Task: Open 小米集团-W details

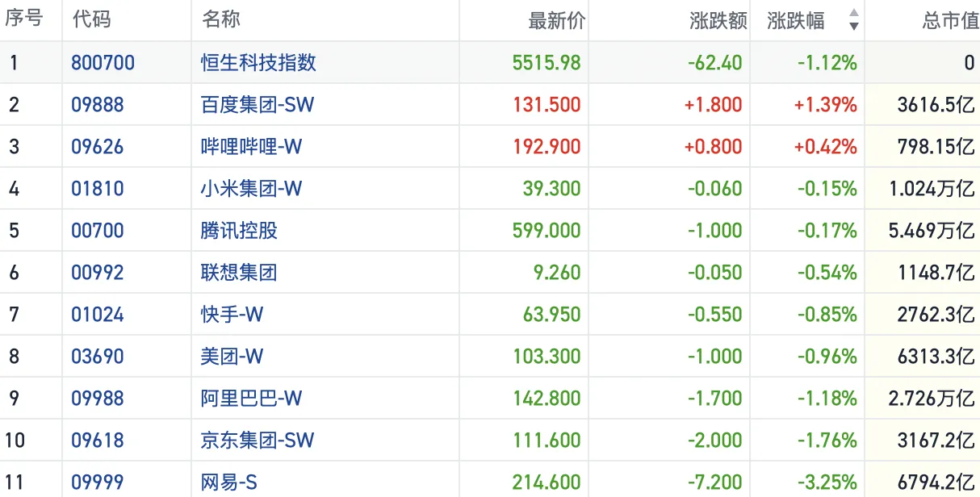Action: coord(251,188)
